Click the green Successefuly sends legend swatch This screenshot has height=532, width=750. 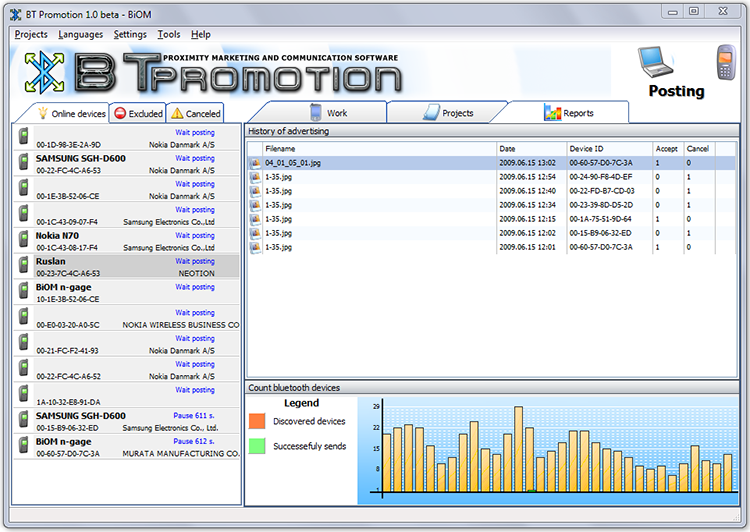[257, 446]
